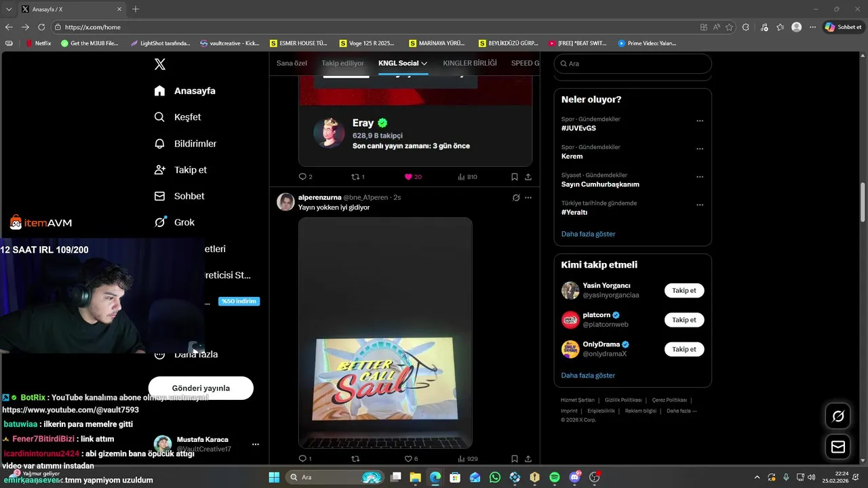
Task: Click Grok icon on alperenzurna post
Action: pos(516,198)
